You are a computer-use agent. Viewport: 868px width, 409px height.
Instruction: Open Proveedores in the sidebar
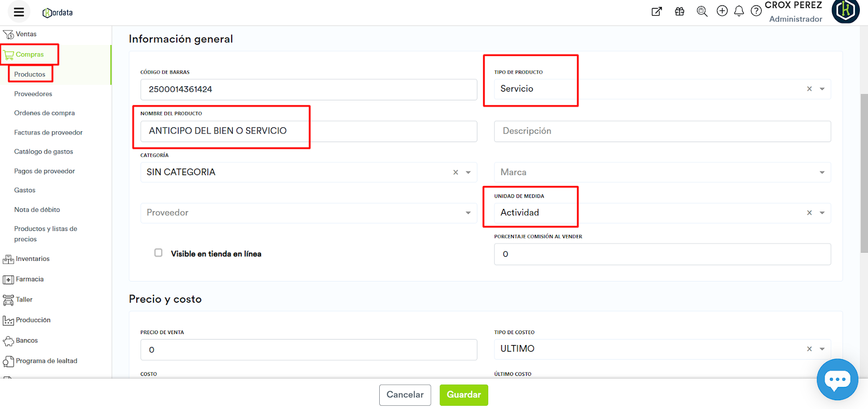pyautogui.click(x=33, y=94)
